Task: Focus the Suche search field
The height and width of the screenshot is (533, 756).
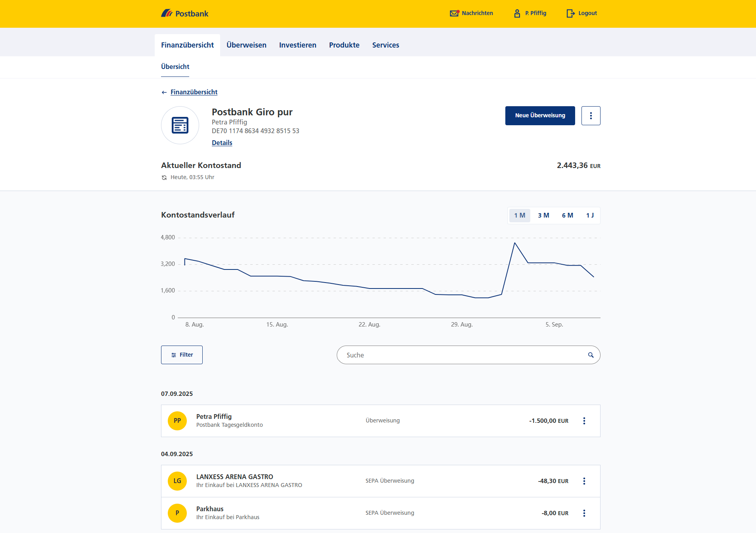Action: point(468,355)
